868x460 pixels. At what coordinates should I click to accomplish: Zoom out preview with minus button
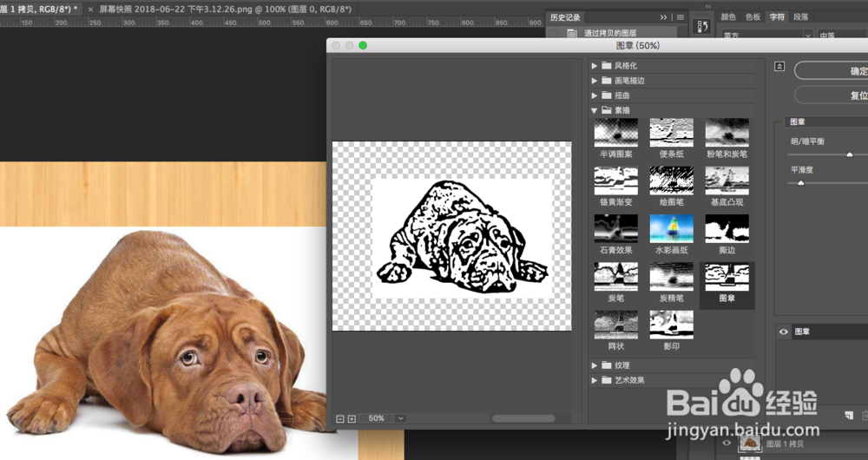[340, 419]
